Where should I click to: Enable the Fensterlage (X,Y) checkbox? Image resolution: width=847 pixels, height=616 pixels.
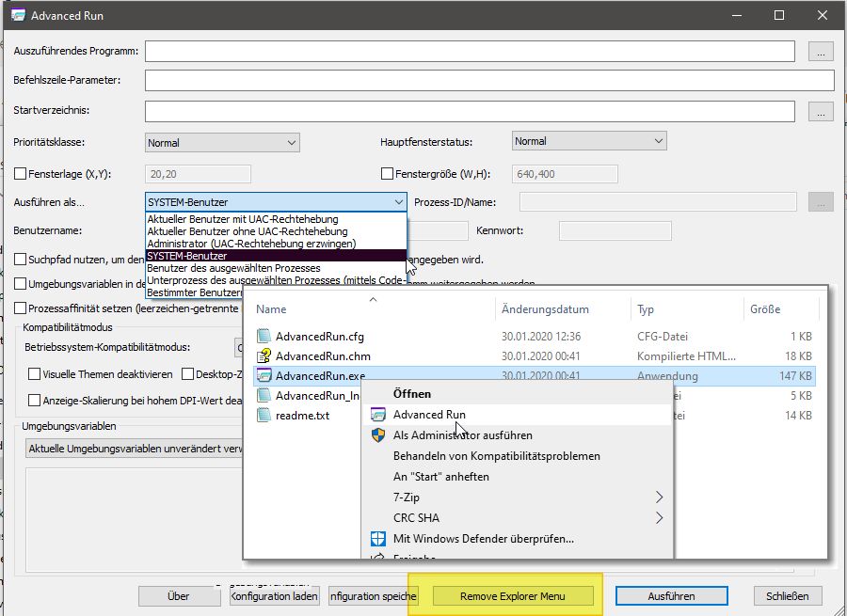[x=21, y=173]
